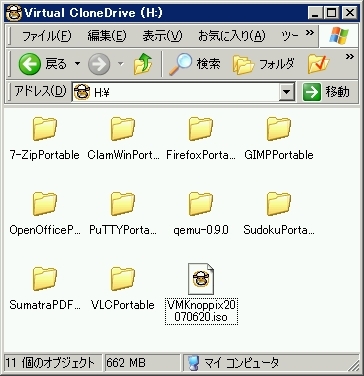Image resolution: width=364 pixels, height=376 pixels.
Task: Open back history dropdown arrow
Action: coord(77,63)
